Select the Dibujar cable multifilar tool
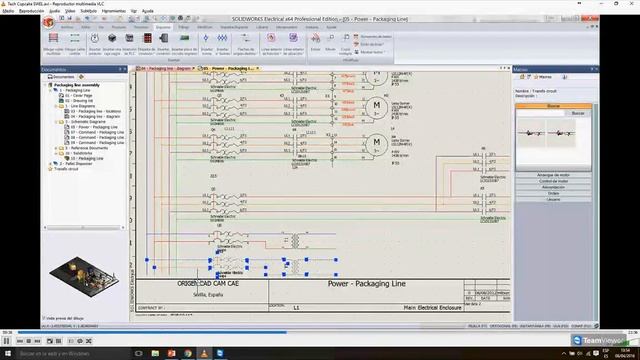The image size is (640, 360). pos(53,44)
